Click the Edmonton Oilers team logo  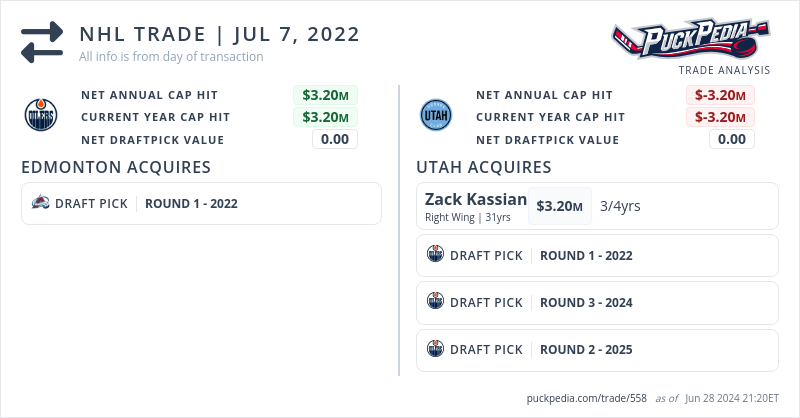[x=41, y=117]
